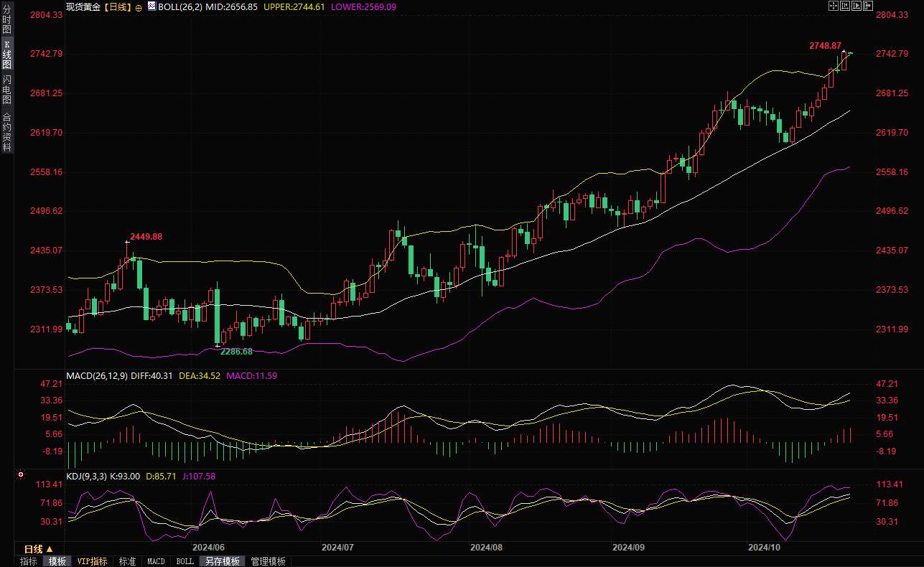Screen dimensions: 924x567
Task: Open the 合约资料 side tab
Action: coord(6,131)
